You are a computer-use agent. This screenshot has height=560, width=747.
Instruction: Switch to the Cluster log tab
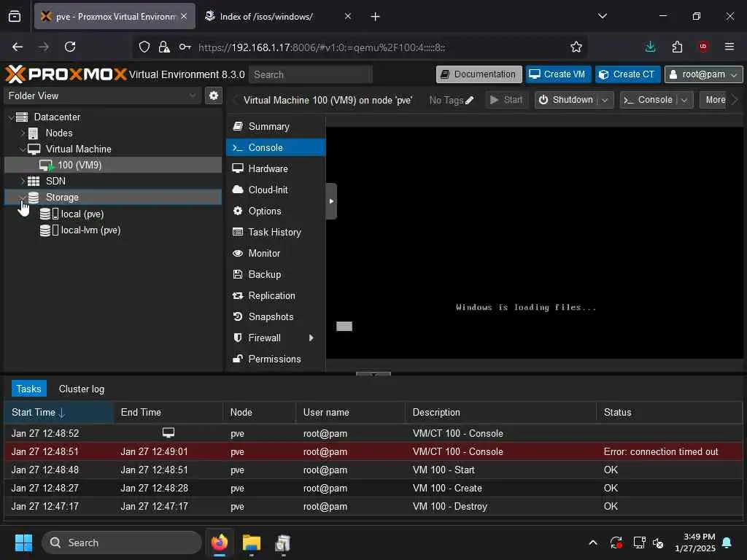(82, 389)
